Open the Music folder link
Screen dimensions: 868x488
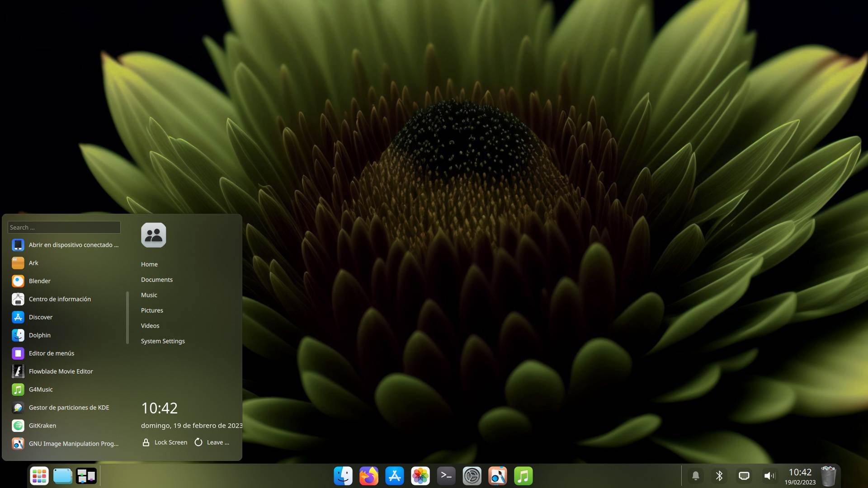point(149,295)
